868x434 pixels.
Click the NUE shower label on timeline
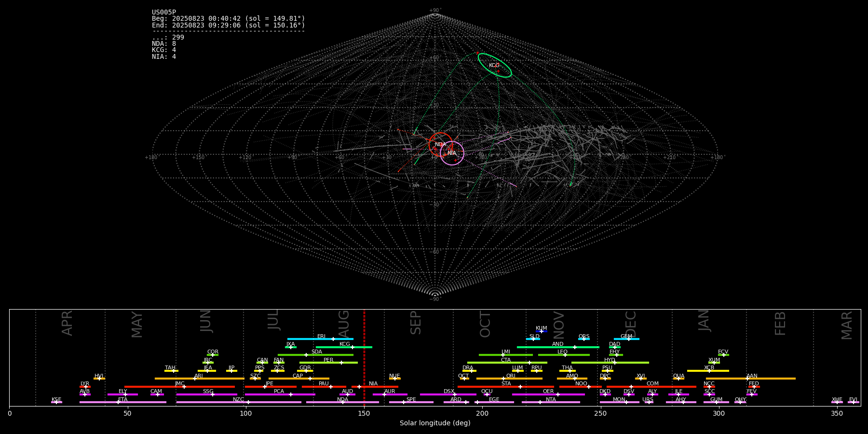click(x=394, y=376)
